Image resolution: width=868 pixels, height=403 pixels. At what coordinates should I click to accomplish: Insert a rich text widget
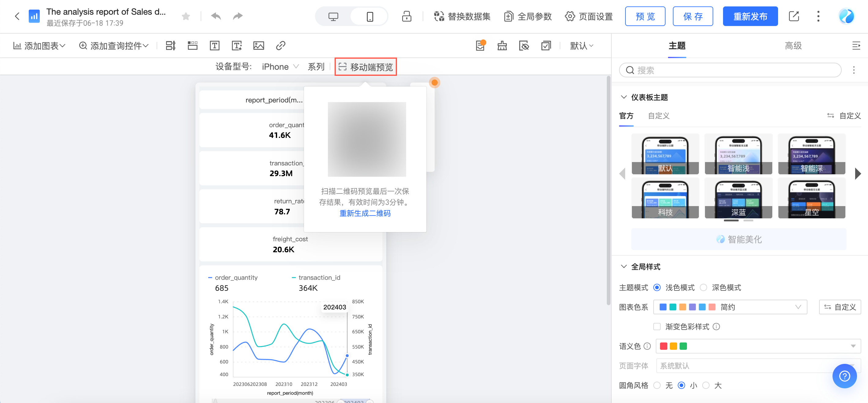(237, 46)
